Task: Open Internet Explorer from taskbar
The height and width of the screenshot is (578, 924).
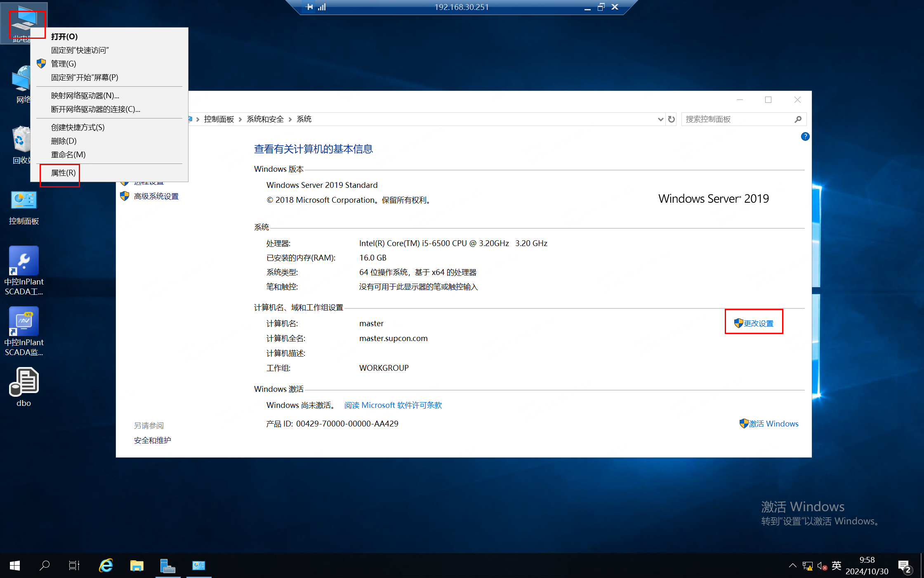Action: point(106,565)
